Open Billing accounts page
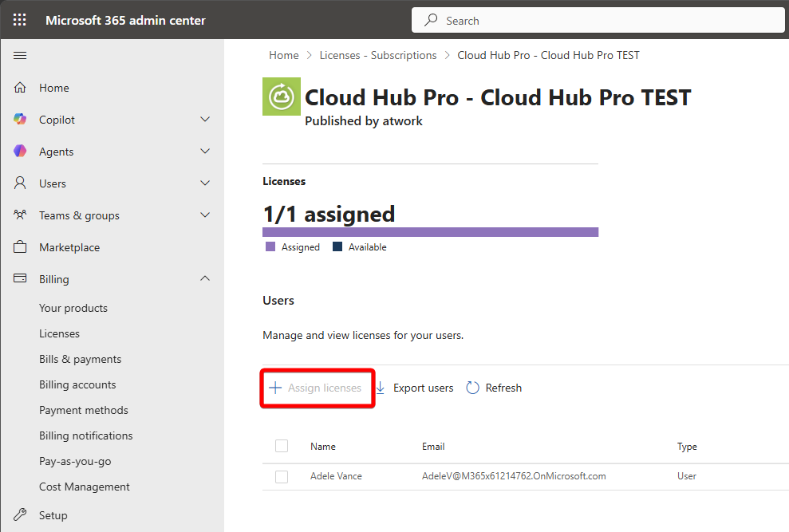The width and height of the screenshot is (789, 532). (x=77, y=384)
